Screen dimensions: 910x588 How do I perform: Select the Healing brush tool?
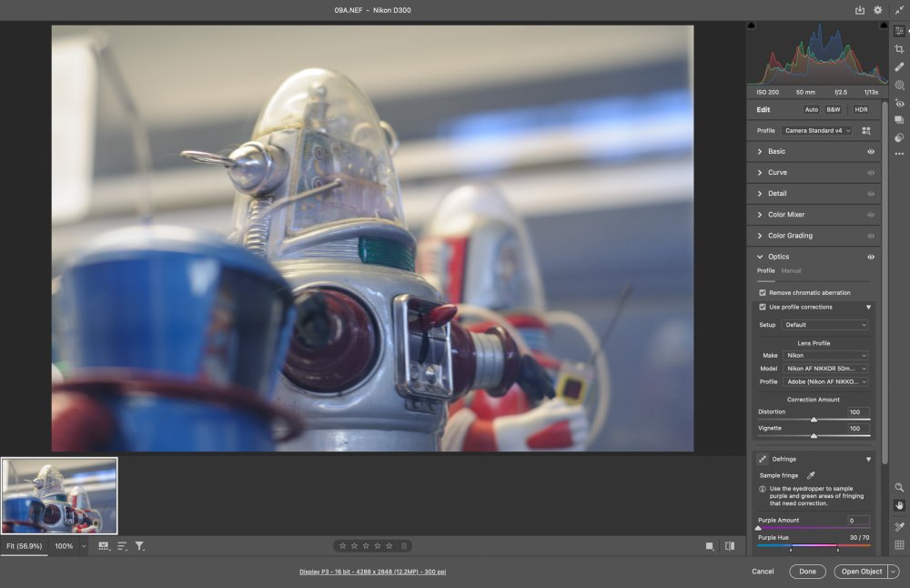(899, 66)
